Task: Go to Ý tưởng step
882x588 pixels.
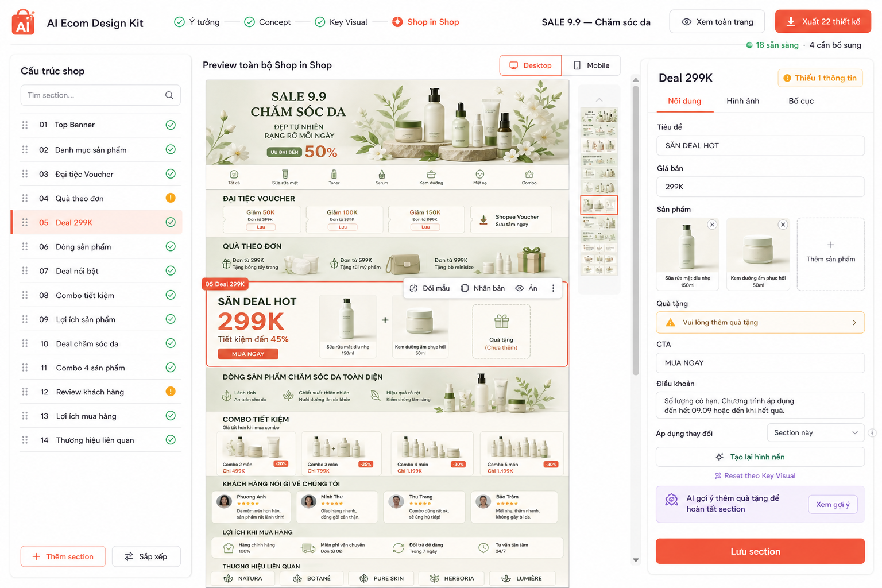Action: [197, 22]
